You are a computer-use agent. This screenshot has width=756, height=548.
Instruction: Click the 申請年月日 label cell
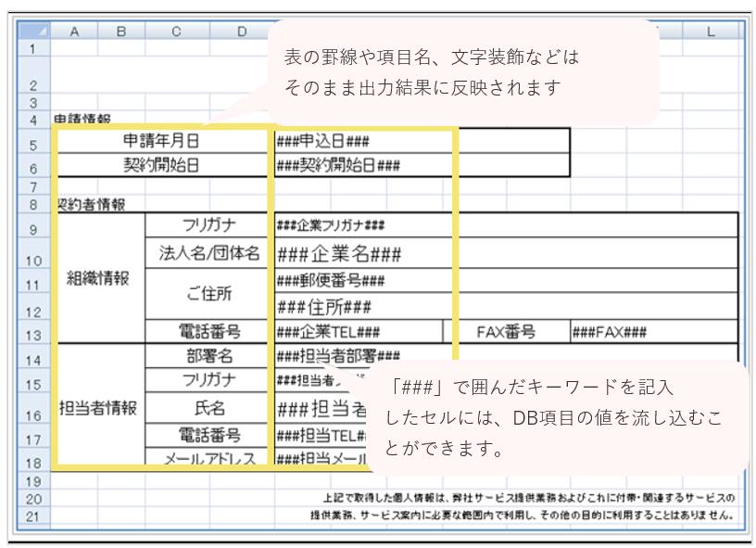point(161,141)
